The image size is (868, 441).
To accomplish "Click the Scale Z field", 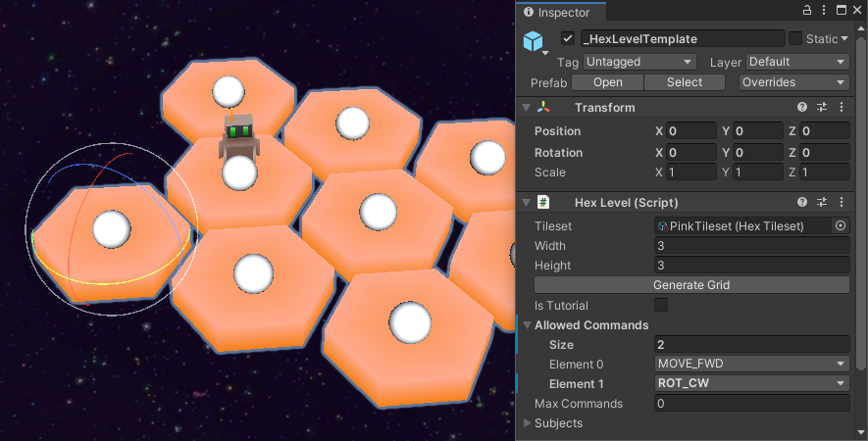I will 824,172.
